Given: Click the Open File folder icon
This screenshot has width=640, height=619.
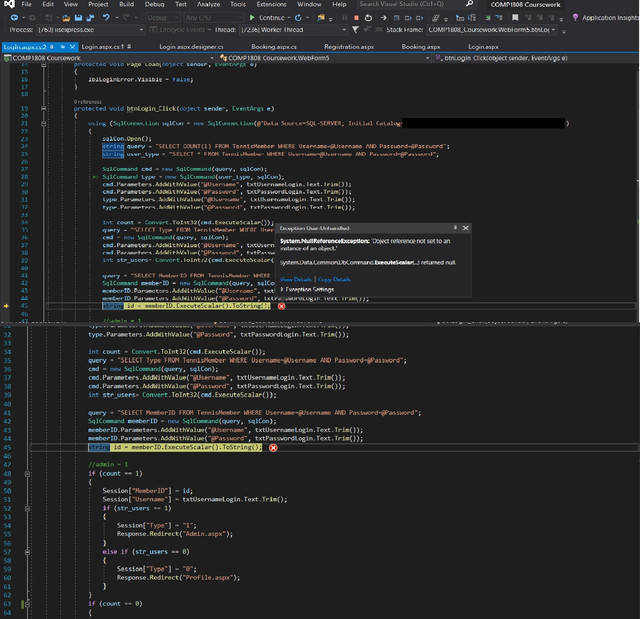Looking at the screenshot, I should click(x=66, y=18).
